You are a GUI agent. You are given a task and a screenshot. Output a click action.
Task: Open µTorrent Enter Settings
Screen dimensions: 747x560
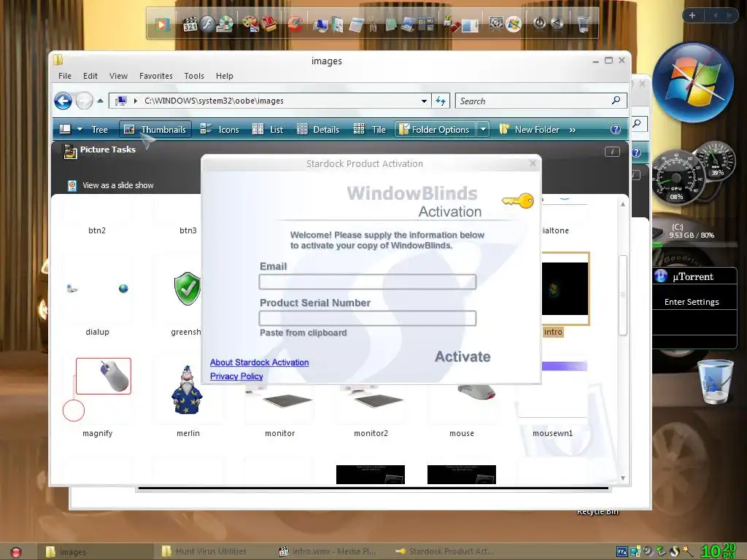692,302
